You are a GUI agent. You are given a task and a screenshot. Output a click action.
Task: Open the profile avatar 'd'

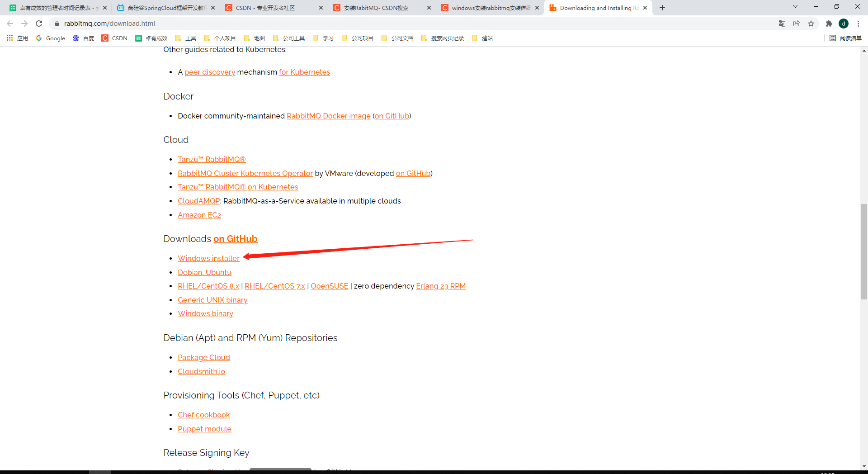coord(844,24)
